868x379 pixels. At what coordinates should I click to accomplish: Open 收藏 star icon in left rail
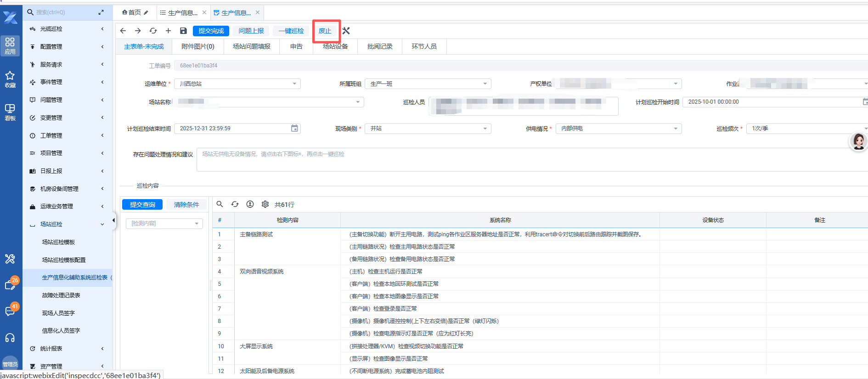coord(10,78)
